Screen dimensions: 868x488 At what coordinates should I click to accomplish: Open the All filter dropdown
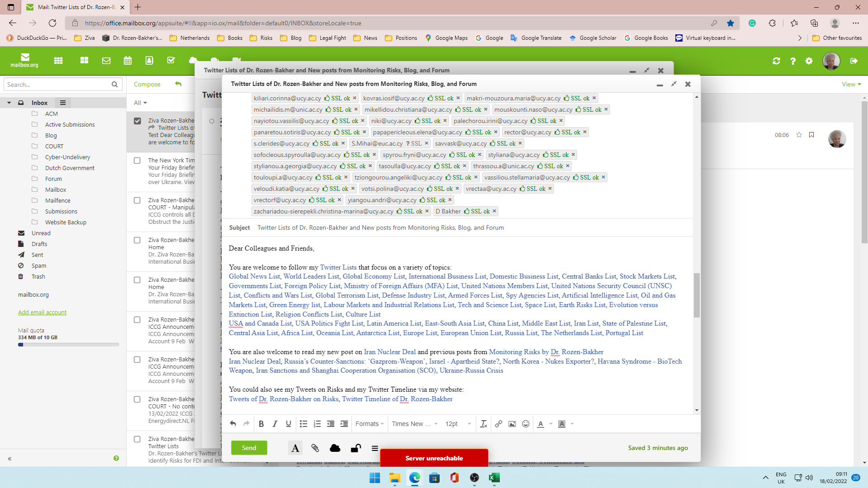coord(140,103)
